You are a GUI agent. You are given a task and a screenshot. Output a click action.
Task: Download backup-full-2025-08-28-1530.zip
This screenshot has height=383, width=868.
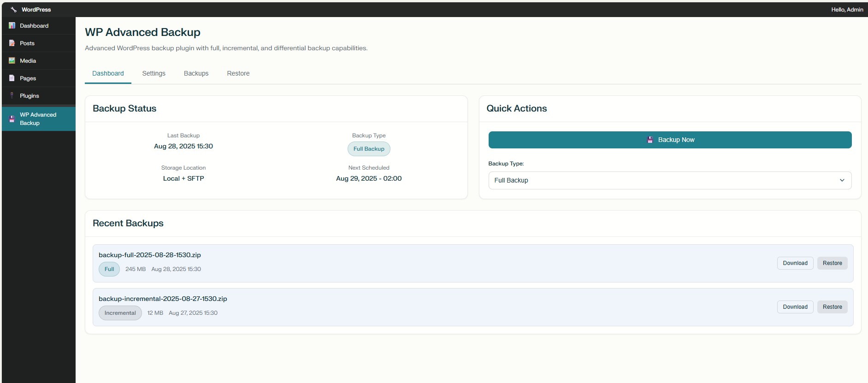(795, 263)
